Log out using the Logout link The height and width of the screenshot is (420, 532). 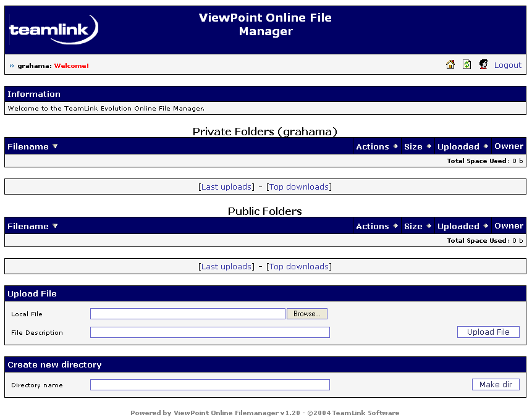point(507,65)
